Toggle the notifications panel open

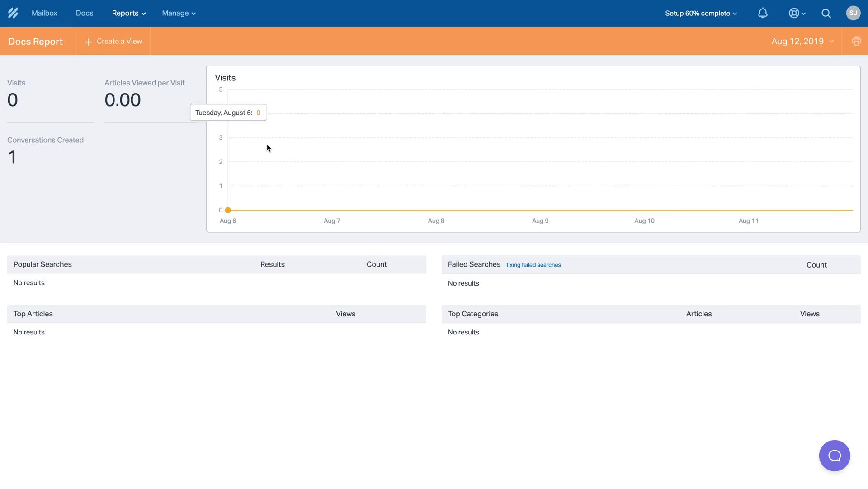click(764, 13)
